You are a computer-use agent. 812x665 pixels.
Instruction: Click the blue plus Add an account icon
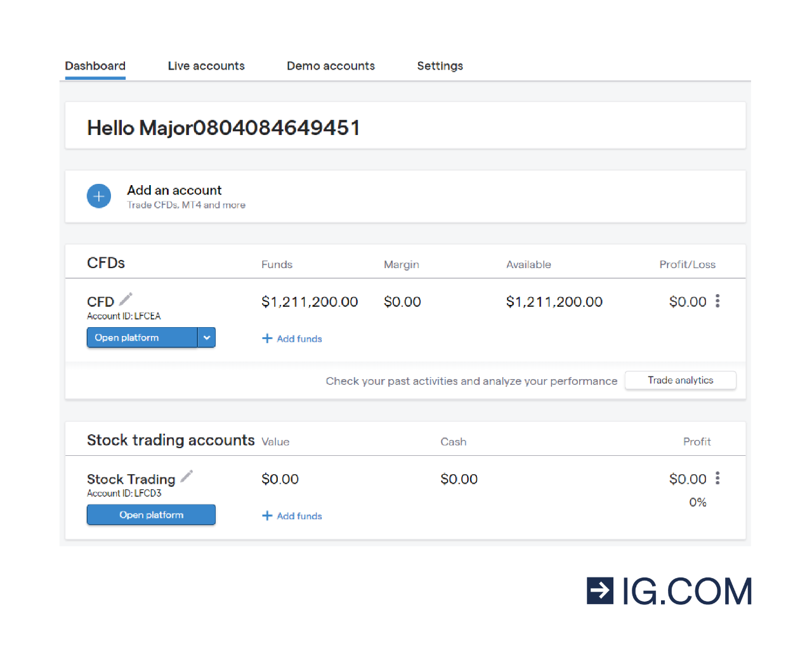[99, 197]
